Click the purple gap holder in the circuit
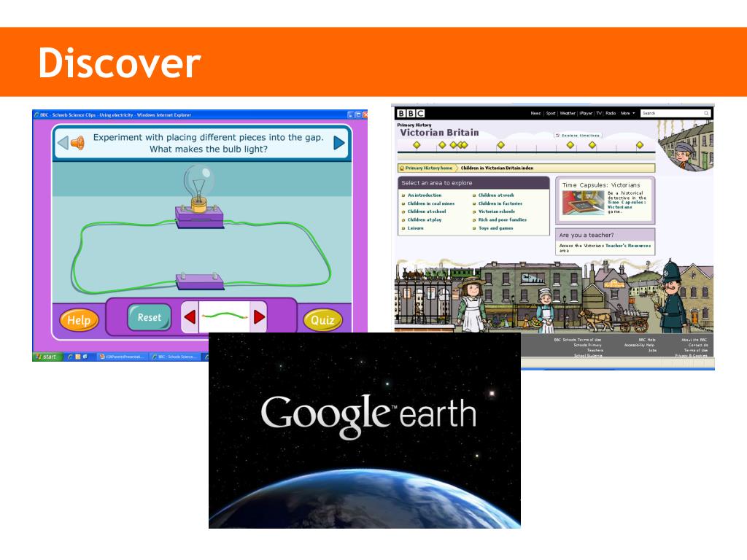The image size is (747, 560). pyautogui.click(x=200, y=282)
